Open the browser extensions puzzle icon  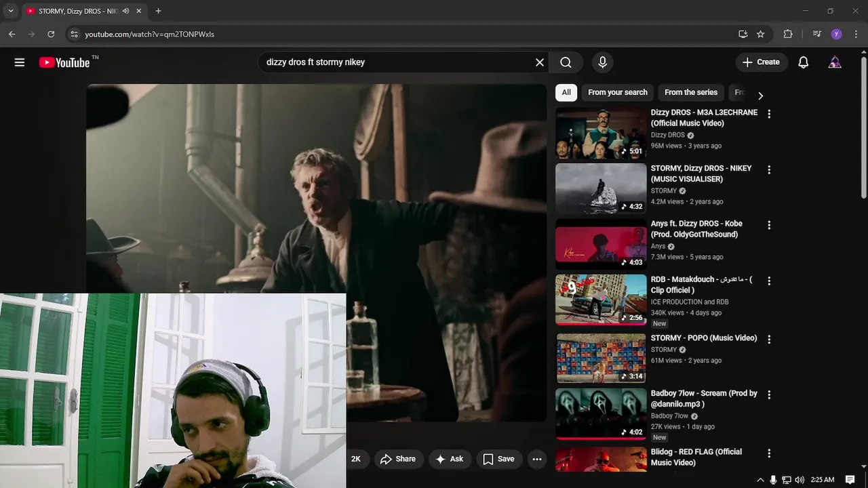tap(788, 34)
